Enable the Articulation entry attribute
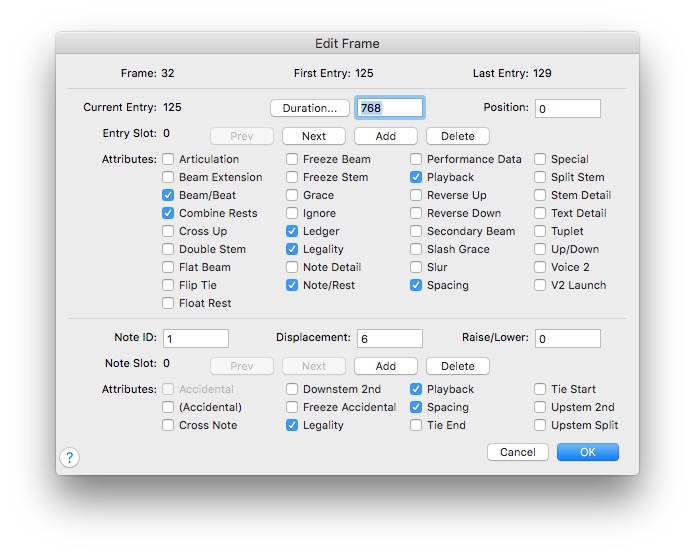The width and height of the screenshot is (695, 555). 168,159
